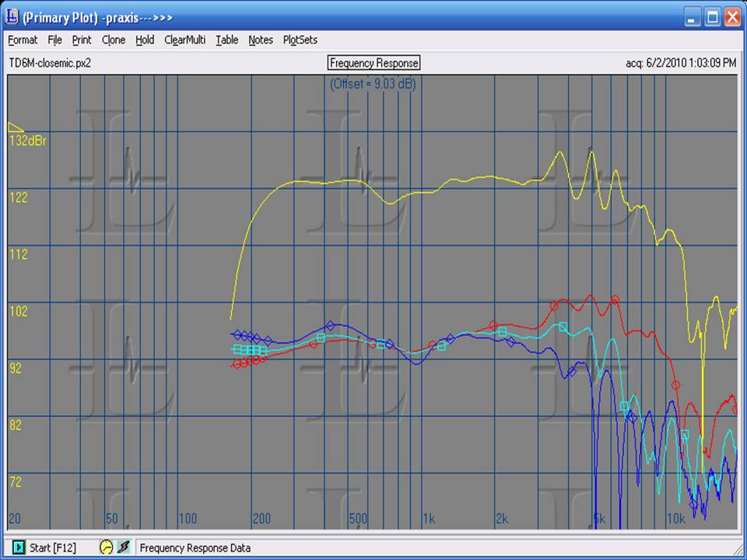Click the 20 Hz frequency axis label

[x=15, y=519]
